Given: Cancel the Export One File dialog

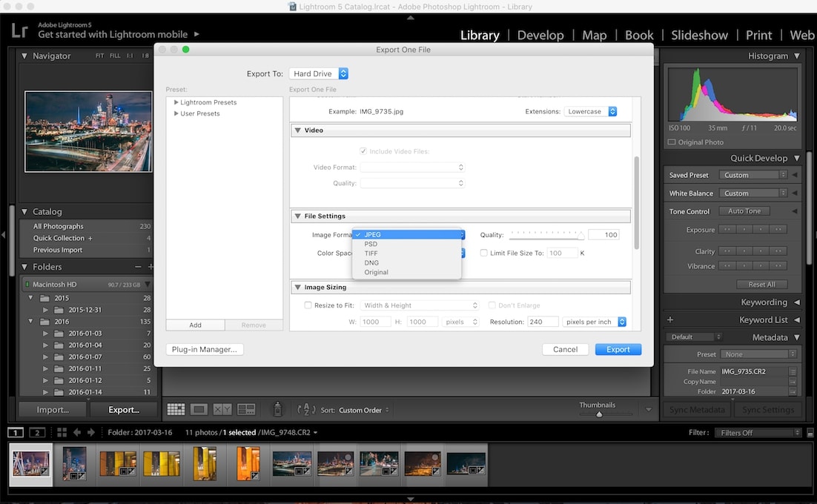Looking at the screenshot, I should [566, 349].
